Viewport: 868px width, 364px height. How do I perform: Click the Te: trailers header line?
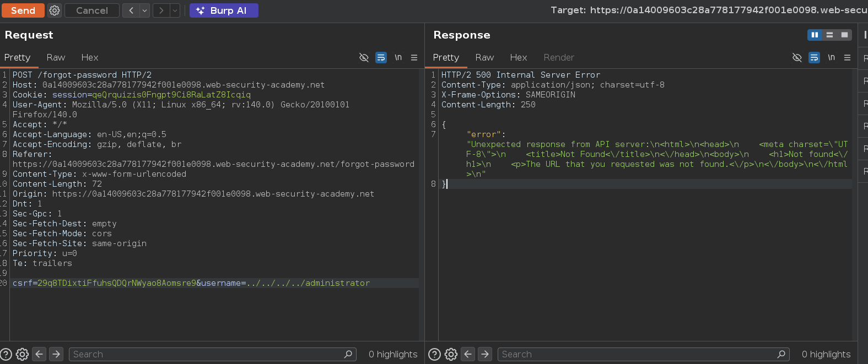42,263
